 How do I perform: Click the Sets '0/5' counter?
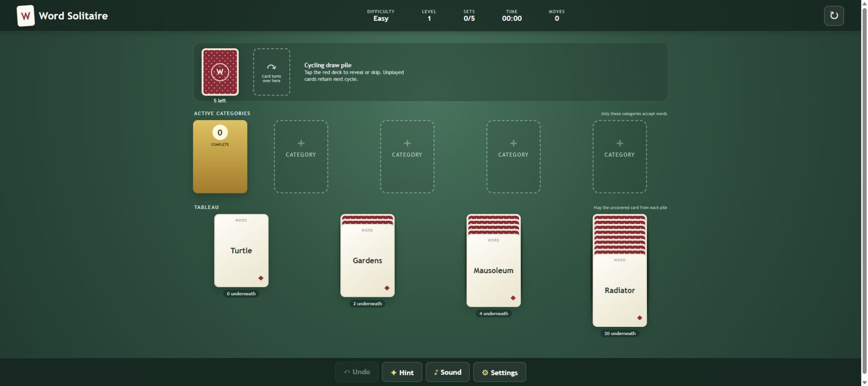pos(469,19)
